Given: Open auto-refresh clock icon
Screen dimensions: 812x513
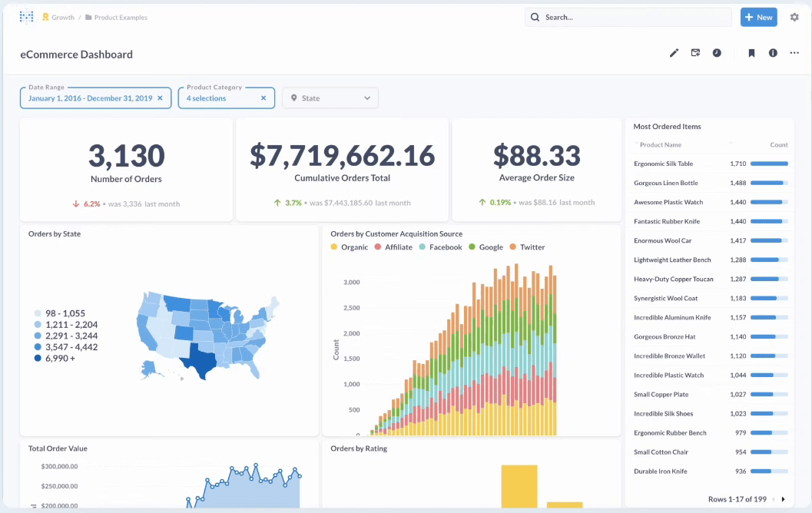Looking at the screenshot, I should coord(717,53).
